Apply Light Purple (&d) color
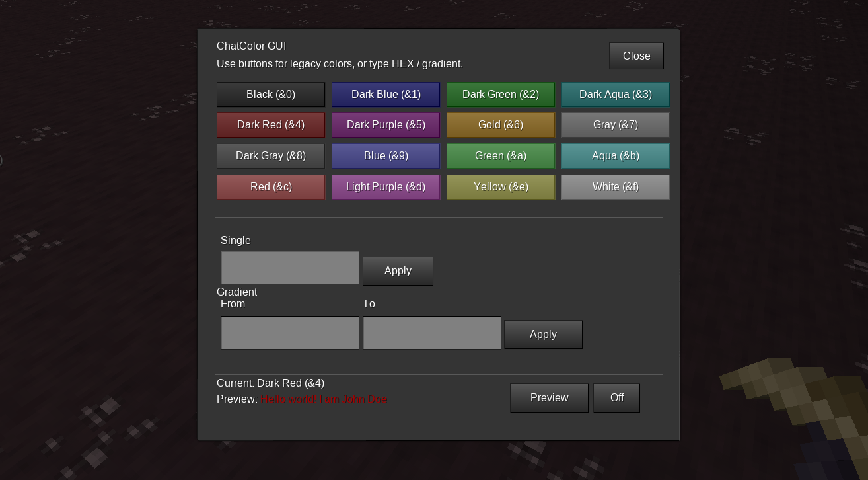 pyautogui.click(x=386, y=187)
